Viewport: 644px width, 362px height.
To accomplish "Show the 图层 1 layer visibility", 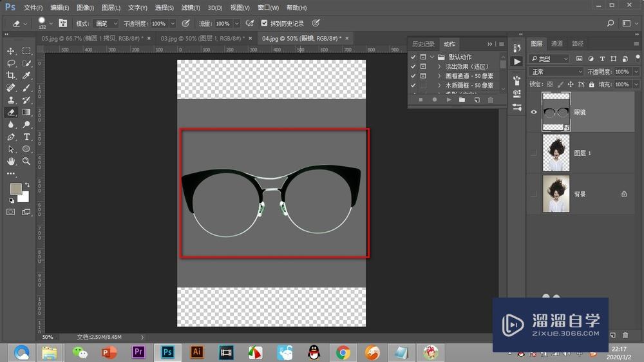I will [533, 153].
